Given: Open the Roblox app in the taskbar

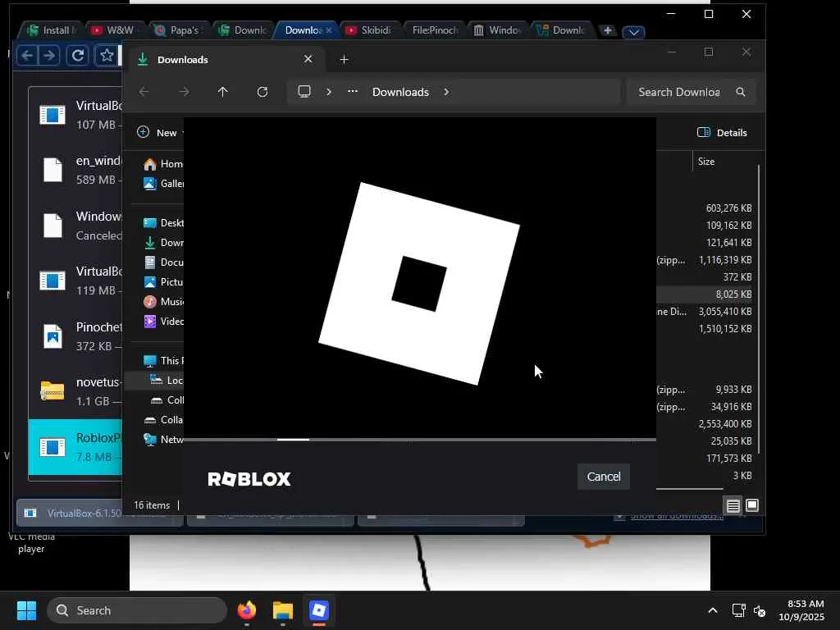Looking at the screenshot, I should (319, 610).
